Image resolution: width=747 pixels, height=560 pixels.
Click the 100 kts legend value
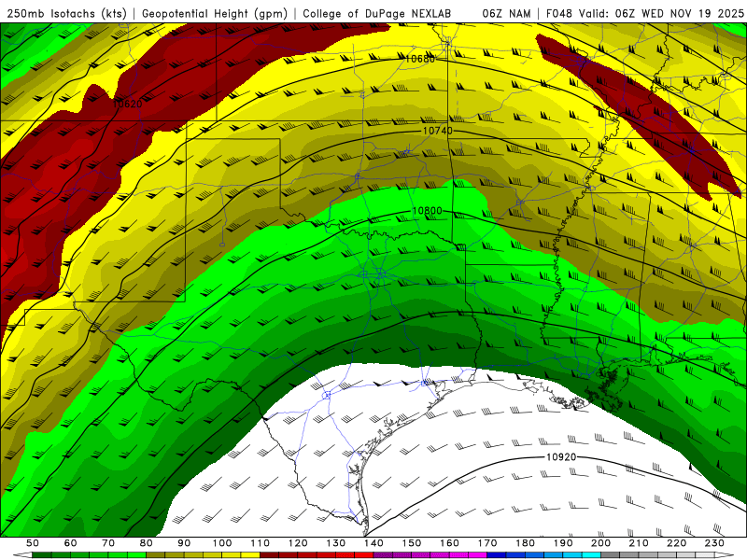click(222, 543)
